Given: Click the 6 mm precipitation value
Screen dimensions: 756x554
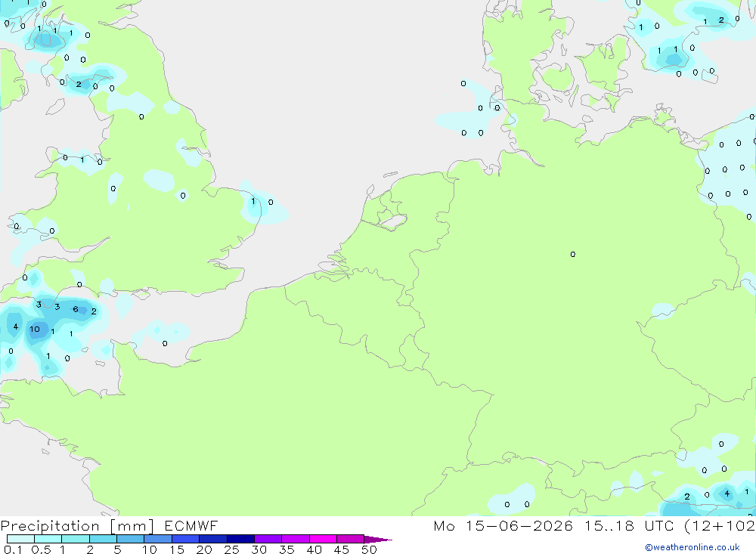Looking at the screenshot, I should [75, 309].
